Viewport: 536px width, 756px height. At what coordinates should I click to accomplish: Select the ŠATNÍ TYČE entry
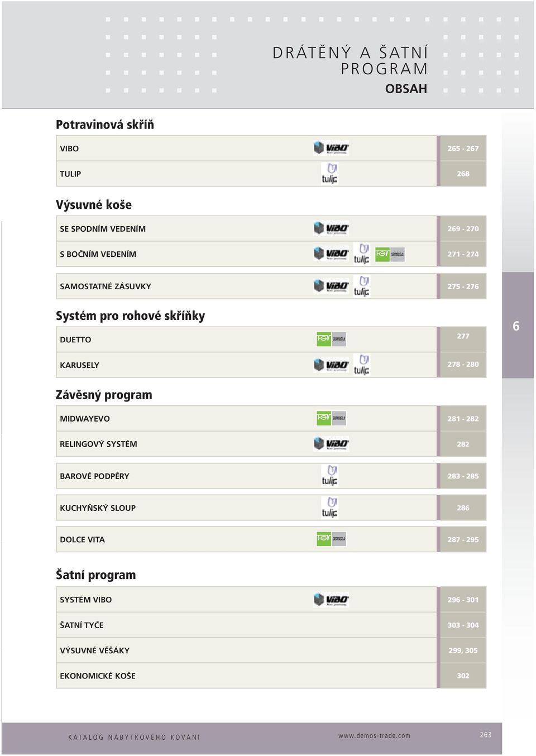click(x=82, y=625)
